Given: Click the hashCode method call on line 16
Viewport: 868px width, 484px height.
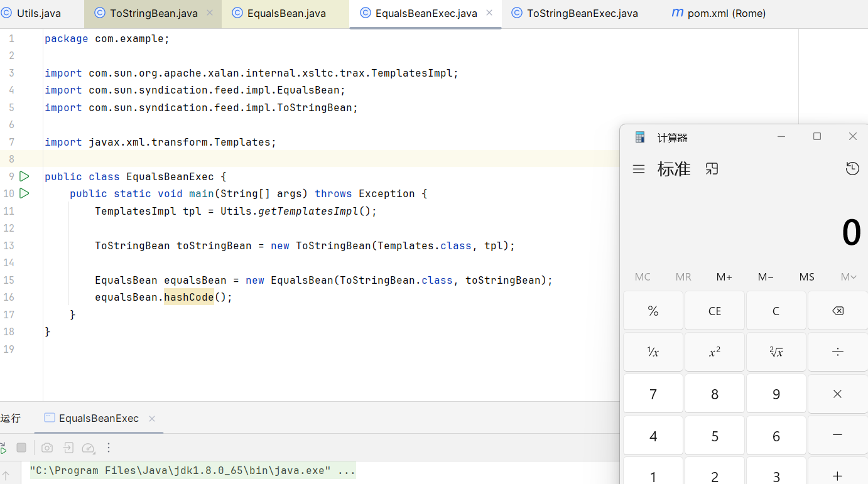Looking at the screenshot, I should (x=189, y=297).
